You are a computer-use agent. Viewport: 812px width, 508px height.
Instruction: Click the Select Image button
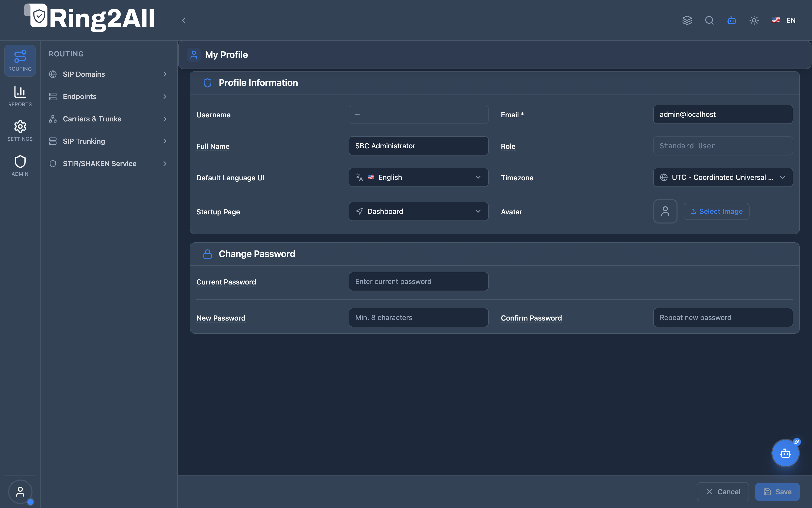point(716,211)
